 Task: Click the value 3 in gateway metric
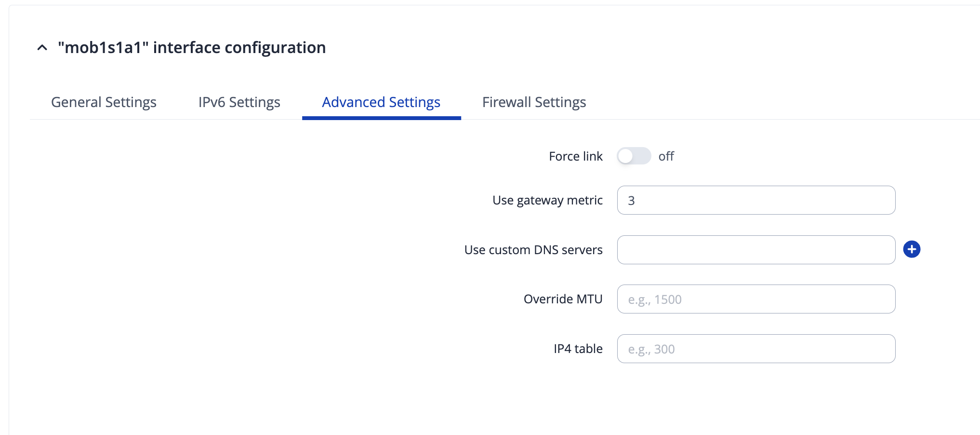point(631,201)
